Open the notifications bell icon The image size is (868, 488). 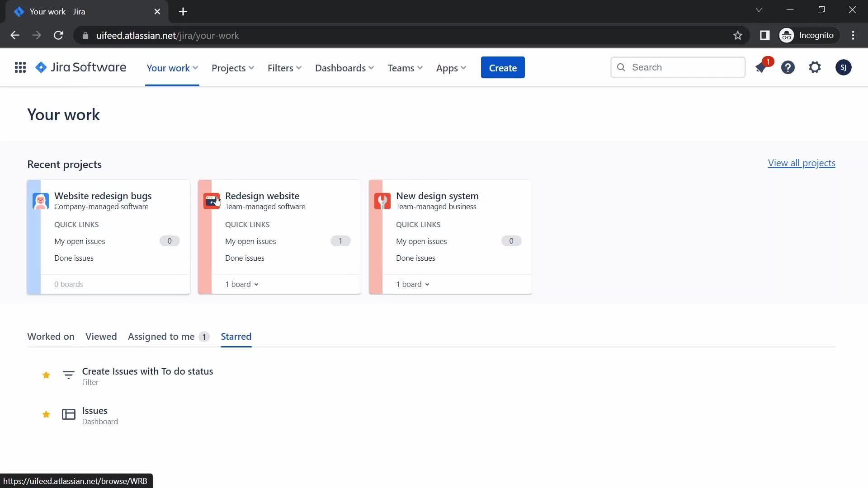click(761, 67)
